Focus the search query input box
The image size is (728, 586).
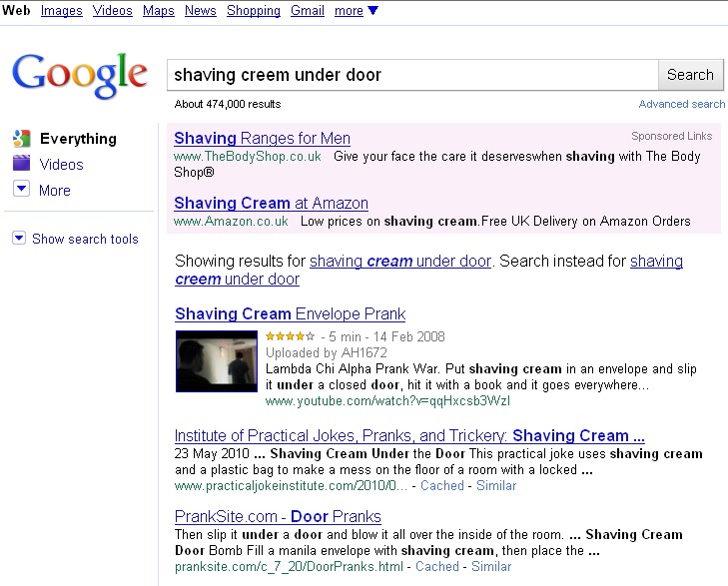(x=412, y=75)
